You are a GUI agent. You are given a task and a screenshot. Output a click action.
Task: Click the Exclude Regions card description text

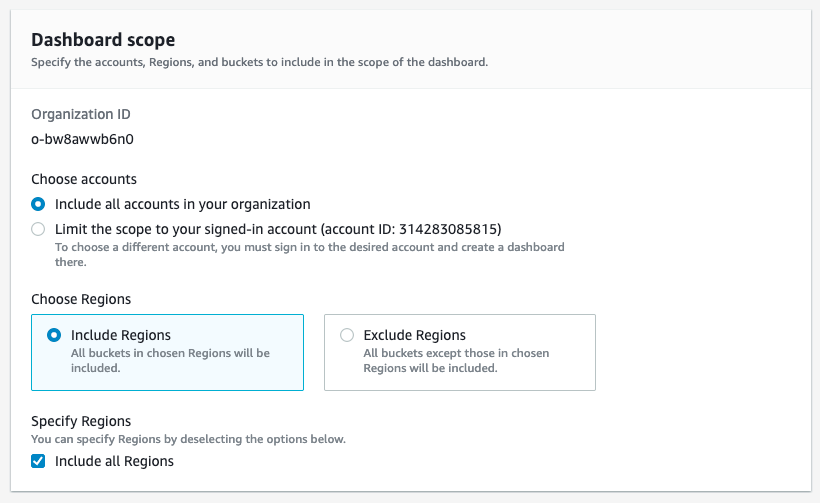click(x=456, y=360)
